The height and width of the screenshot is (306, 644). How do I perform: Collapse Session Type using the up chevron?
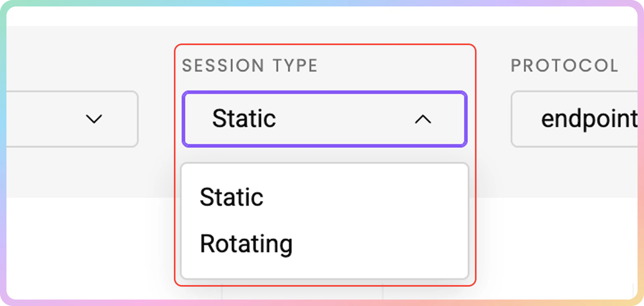coord(423,119)
